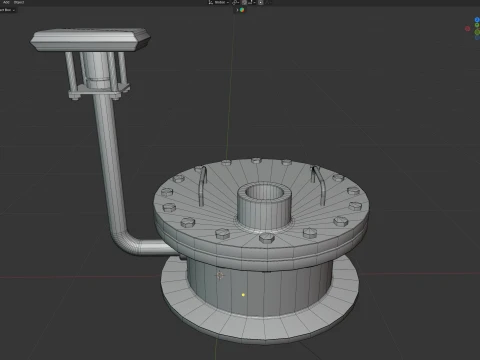Open the pivot point dropdown
Screen dimensions: 480x360
[x=235, y=2]
